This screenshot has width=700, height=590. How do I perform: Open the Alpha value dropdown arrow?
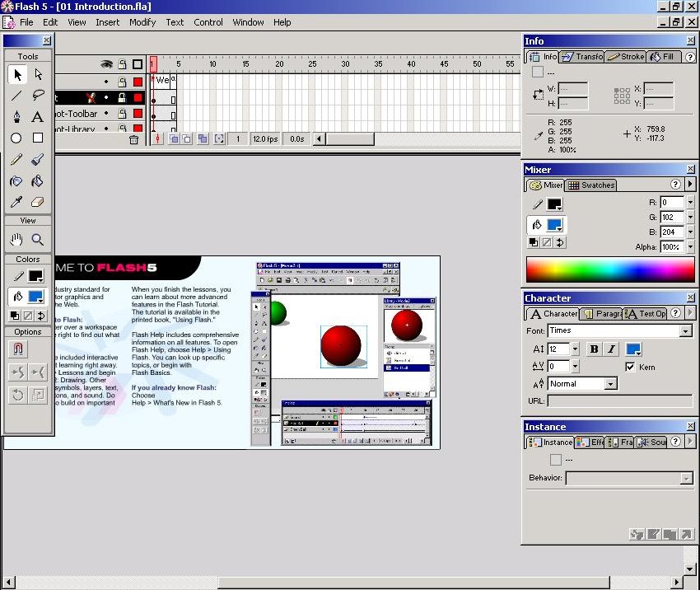coord(689,247)
